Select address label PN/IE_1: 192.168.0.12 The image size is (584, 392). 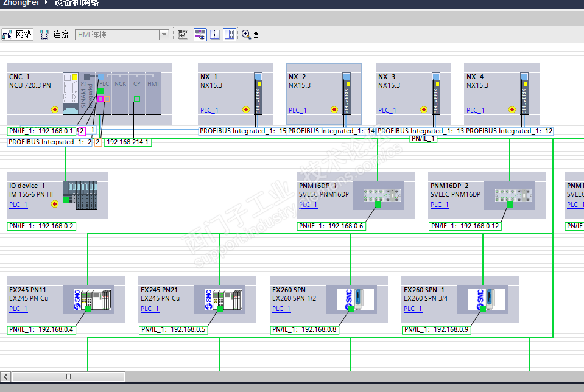(465, 226)
